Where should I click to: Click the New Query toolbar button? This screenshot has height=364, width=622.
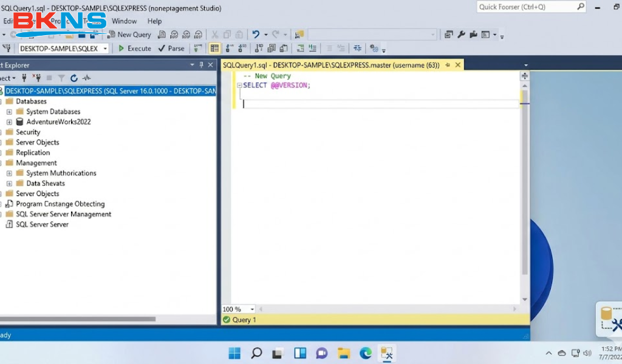coord(130,35)
